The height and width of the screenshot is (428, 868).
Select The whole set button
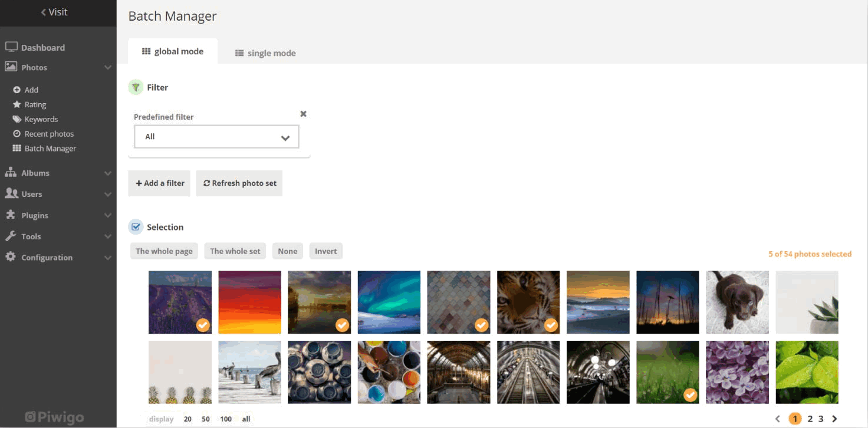235,251
